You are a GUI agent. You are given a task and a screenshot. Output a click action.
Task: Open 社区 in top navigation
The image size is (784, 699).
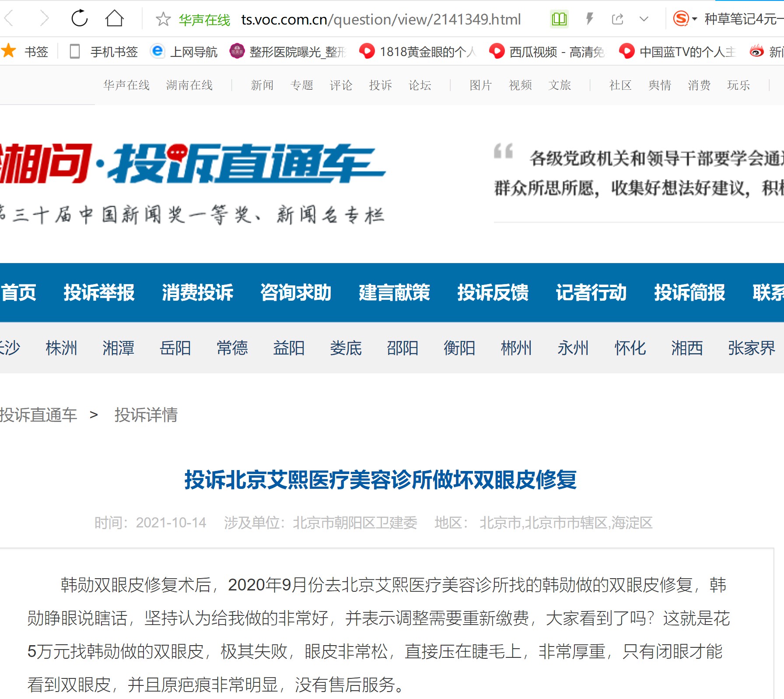(x=620, y=85)
